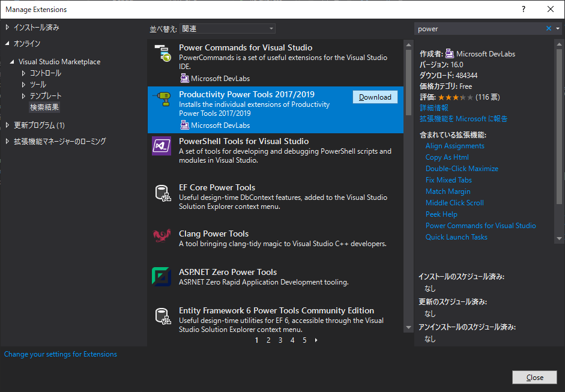
Task: Click the help question mark in the title bar
Action: pos(523,9)
